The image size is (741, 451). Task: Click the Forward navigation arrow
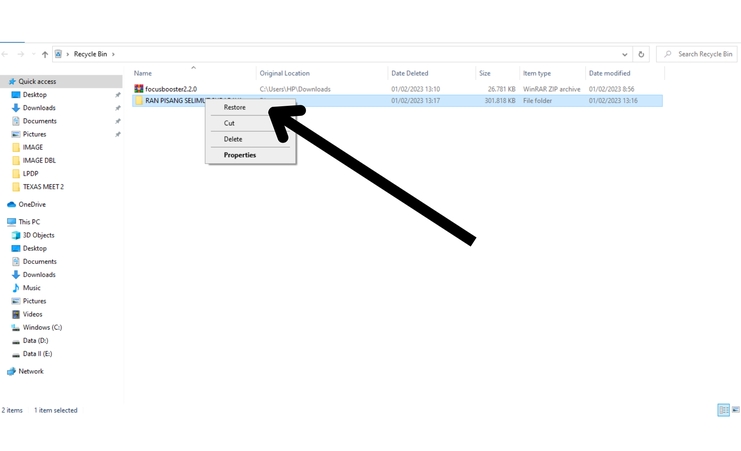20,54
